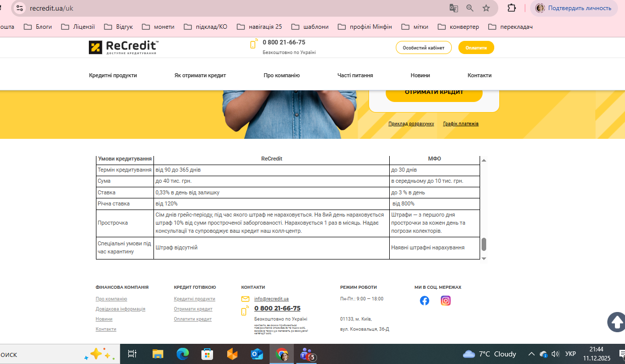Click the info@recredit.ua email link

[272, 299]
